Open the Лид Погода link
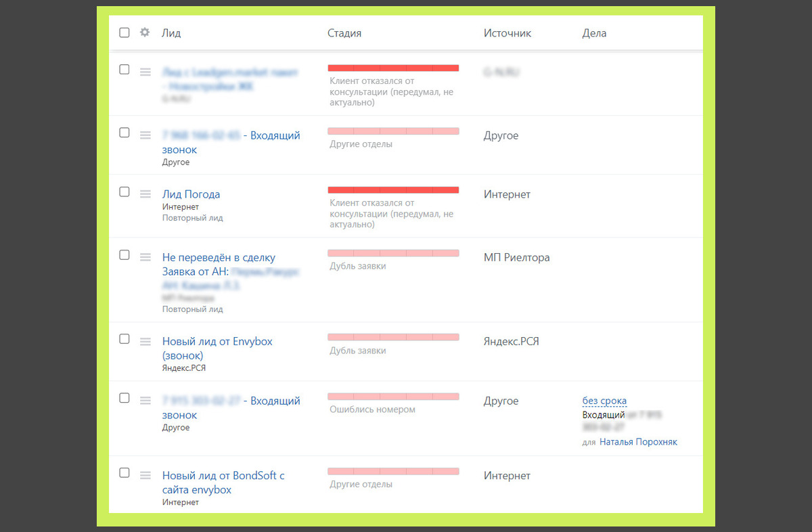This screenshot has width=812, height=532. (191, 194)
